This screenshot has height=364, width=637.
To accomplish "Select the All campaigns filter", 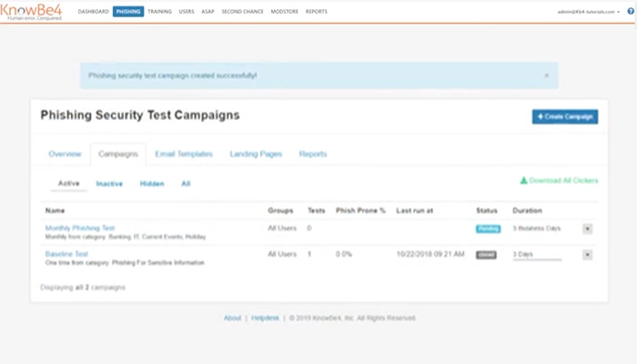I will [x=186, y=184].
